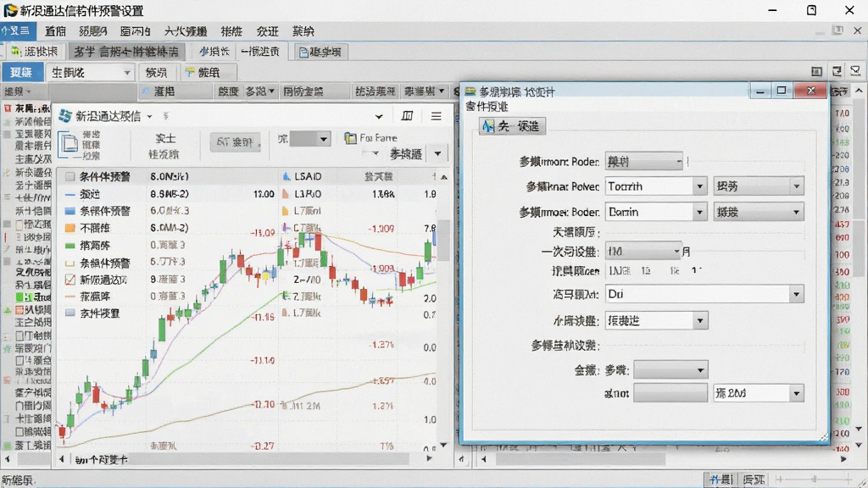Click the purple candlestick icon in the 8.0M row

pyautogui.click(x=286, y=227)
